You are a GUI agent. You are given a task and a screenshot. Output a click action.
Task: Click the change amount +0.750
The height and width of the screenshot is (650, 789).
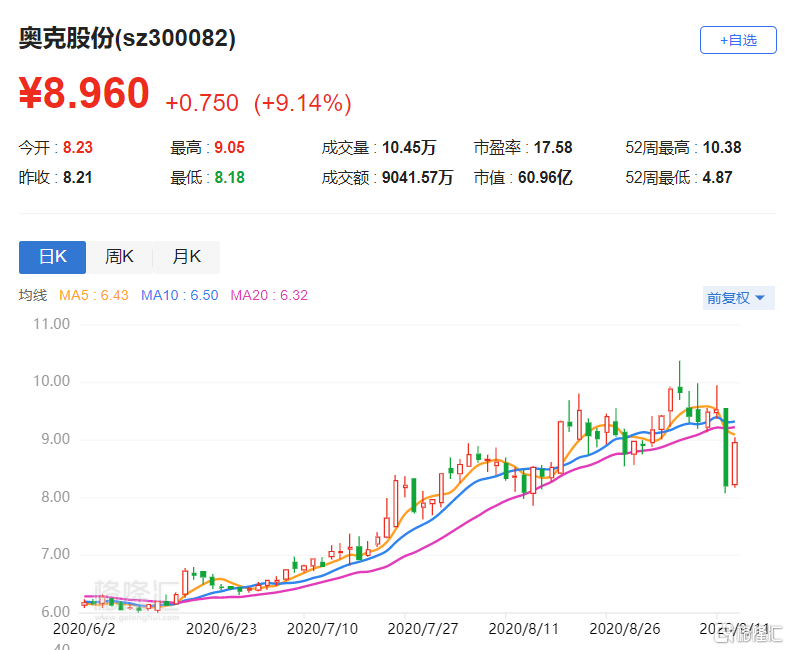[x=202, y=103]
